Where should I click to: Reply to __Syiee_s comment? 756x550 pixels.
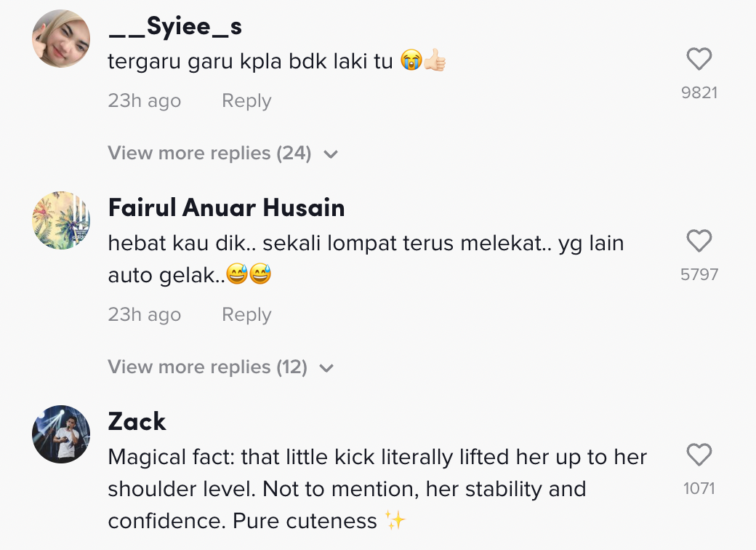click(246, 101)
